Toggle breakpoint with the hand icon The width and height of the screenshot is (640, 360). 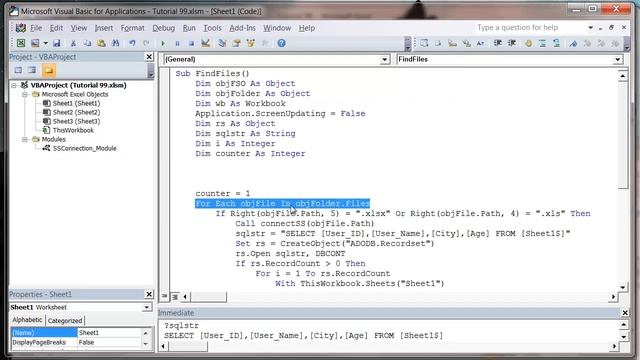tap(528, 43)
